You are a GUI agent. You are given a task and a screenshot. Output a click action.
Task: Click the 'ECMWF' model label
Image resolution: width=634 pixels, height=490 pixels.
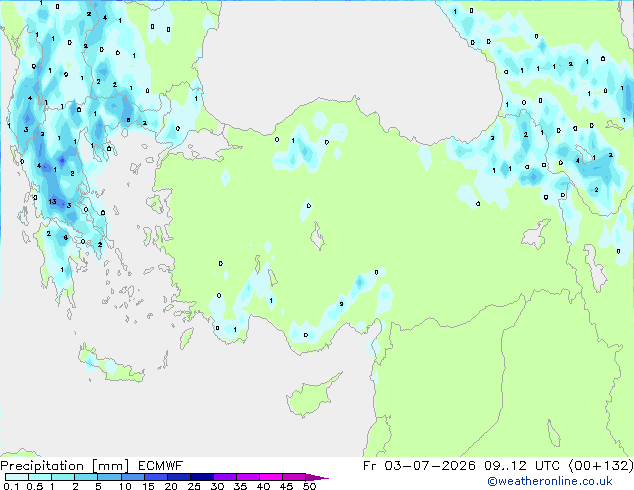point(161,466)
